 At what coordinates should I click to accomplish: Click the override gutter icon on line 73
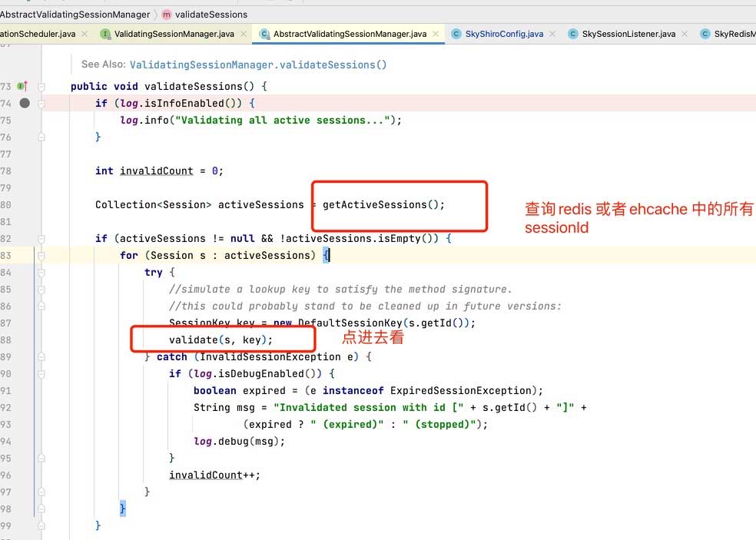[22, 86]
